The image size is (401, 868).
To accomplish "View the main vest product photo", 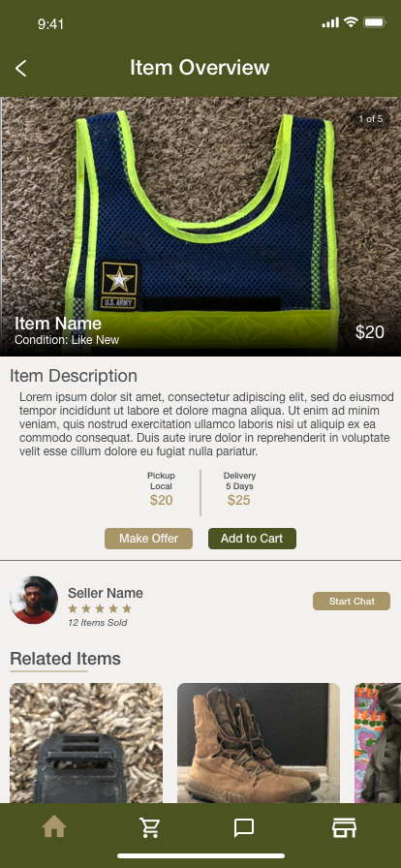I will coord(200,227).
